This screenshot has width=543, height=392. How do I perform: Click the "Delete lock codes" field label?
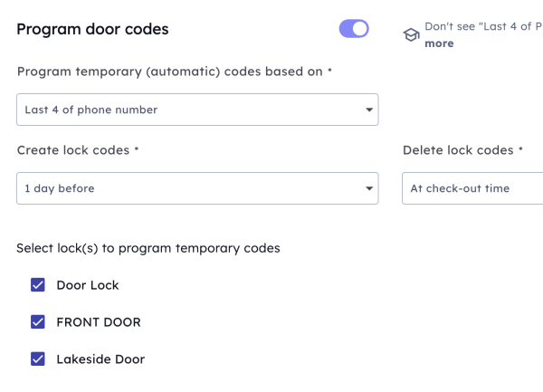458,150
